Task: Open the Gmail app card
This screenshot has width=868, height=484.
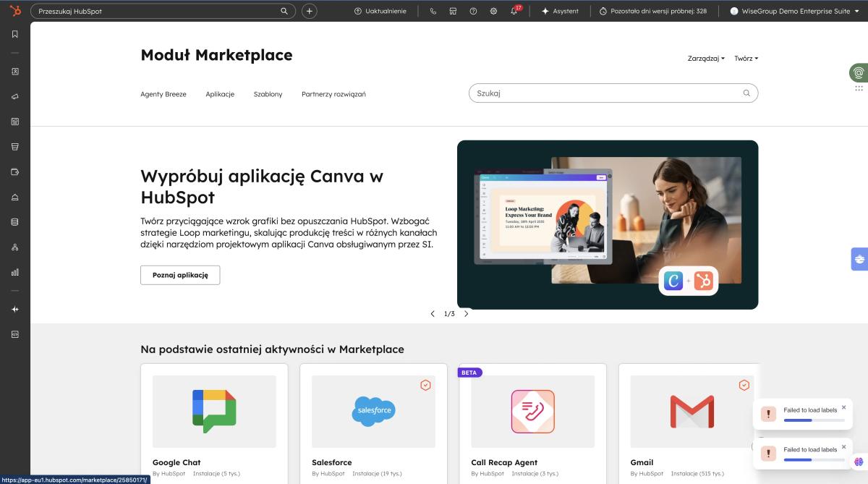Action: (x=689, y=423)
